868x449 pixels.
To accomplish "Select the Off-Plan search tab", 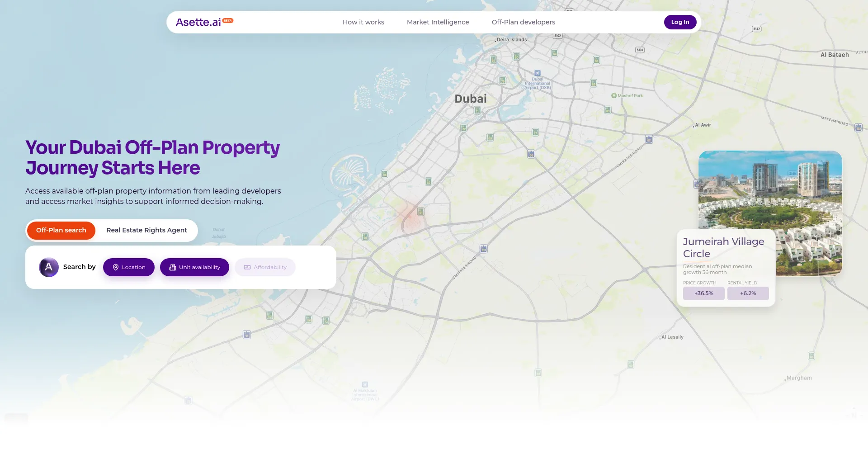I will [x=61, y=231].
